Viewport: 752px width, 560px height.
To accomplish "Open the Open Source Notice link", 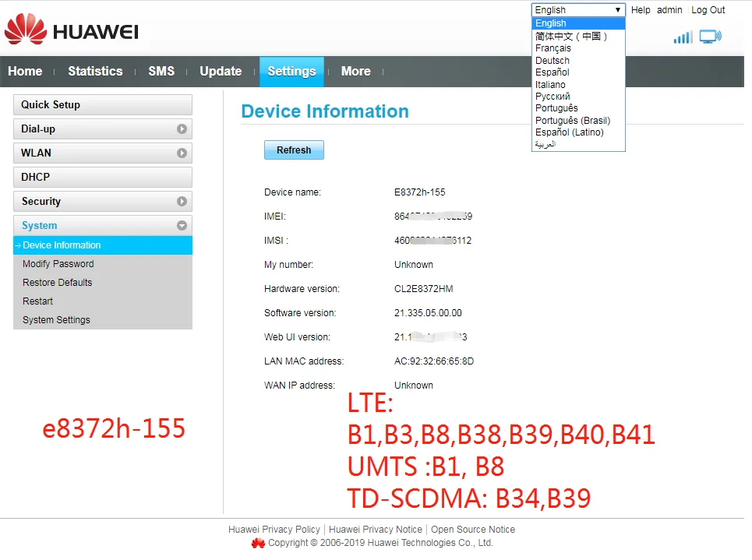I will [473, 530].
